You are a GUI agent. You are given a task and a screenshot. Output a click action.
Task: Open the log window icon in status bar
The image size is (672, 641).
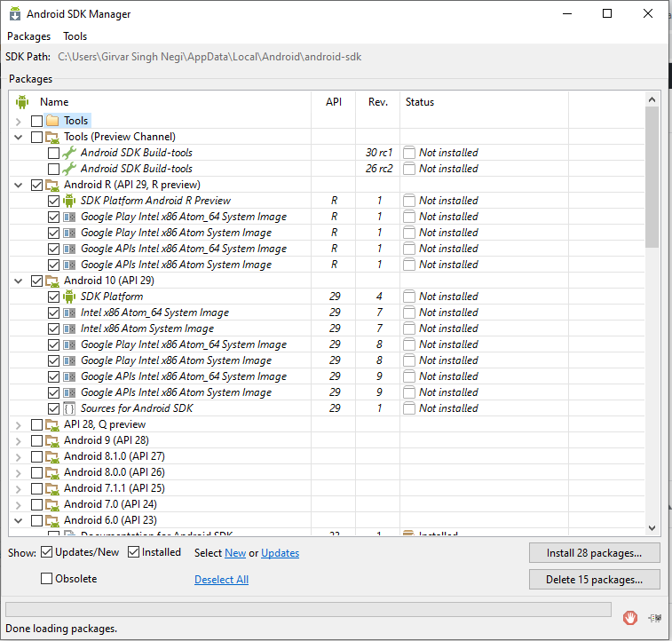coord(655,618)
